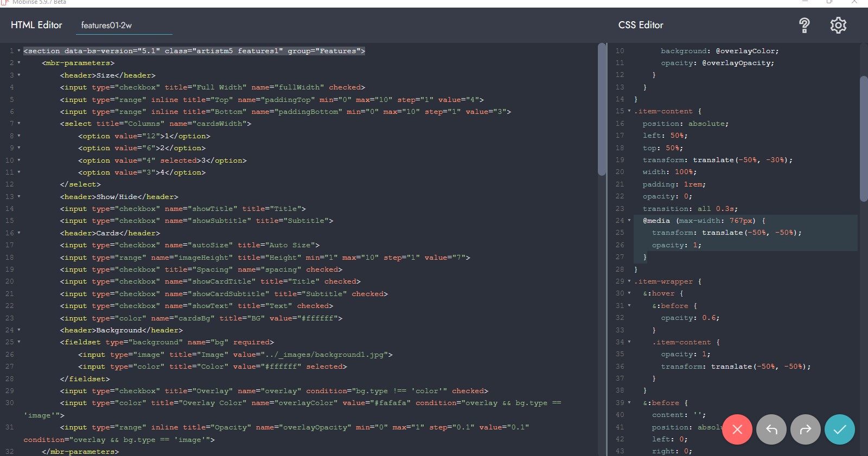868x456 pixels.
Task: Fold the .item-content CSS rule at line 15
Action: point(629,111)
